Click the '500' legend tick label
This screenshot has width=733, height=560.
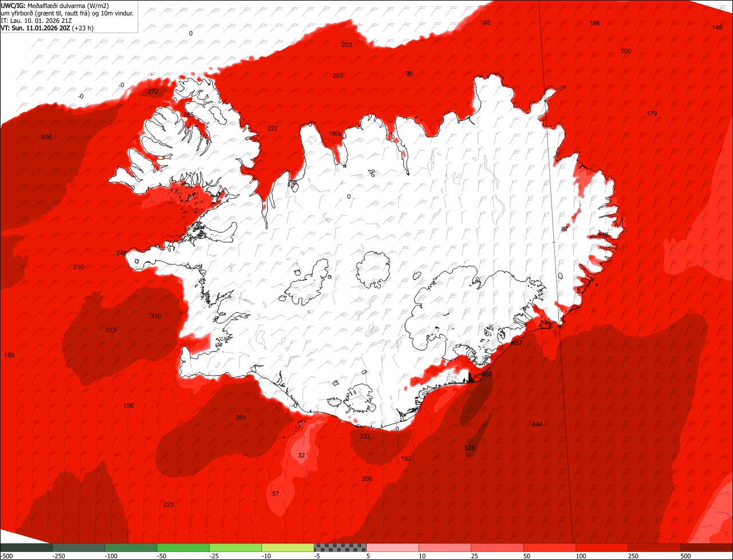tap(685, 556)
